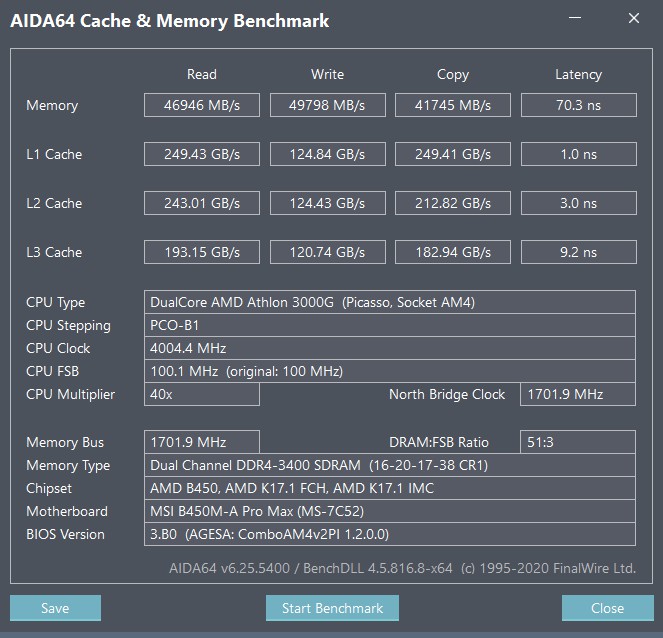Select the L3 Cache Latency box
Image resolution: width=663 pixels, height=638 pixels.
tap(578, 252)
